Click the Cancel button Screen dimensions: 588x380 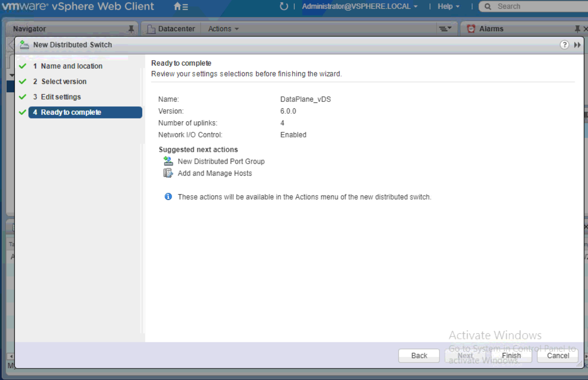[x=558, y=356]
